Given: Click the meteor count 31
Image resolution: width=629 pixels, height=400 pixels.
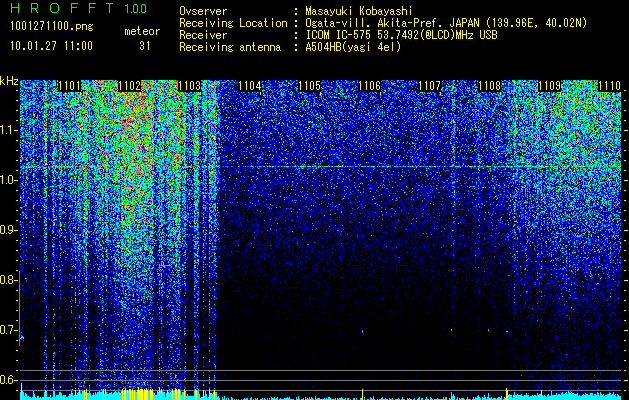Looking at the screenshot, I should click(x=145, y=46).
